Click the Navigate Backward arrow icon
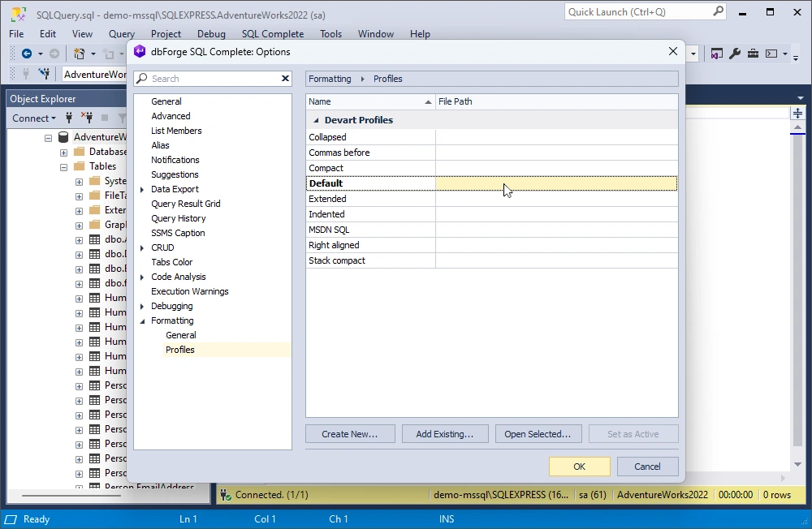The image size is (812, 529). point(27,54)
